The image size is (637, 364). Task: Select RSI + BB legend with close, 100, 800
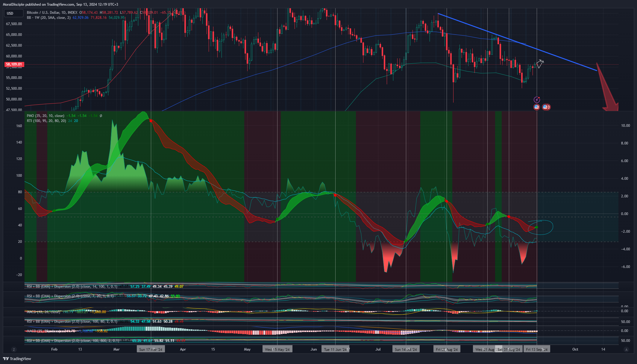73,341
